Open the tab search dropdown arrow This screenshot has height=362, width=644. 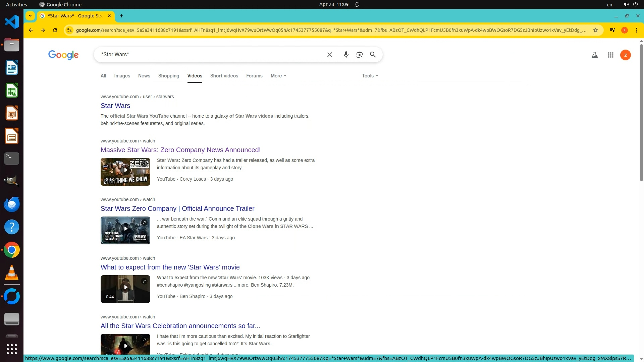tap(30, 16)
